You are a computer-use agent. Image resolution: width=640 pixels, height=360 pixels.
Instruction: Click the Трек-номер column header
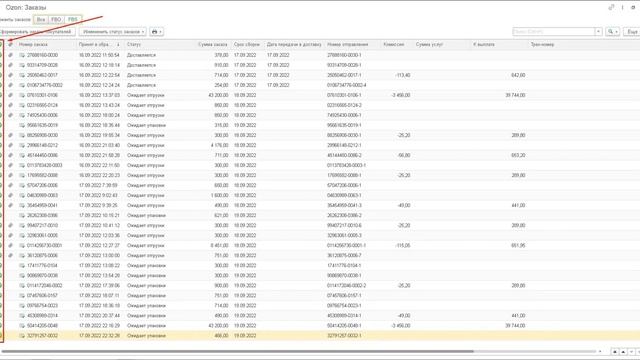pos(542,44)
